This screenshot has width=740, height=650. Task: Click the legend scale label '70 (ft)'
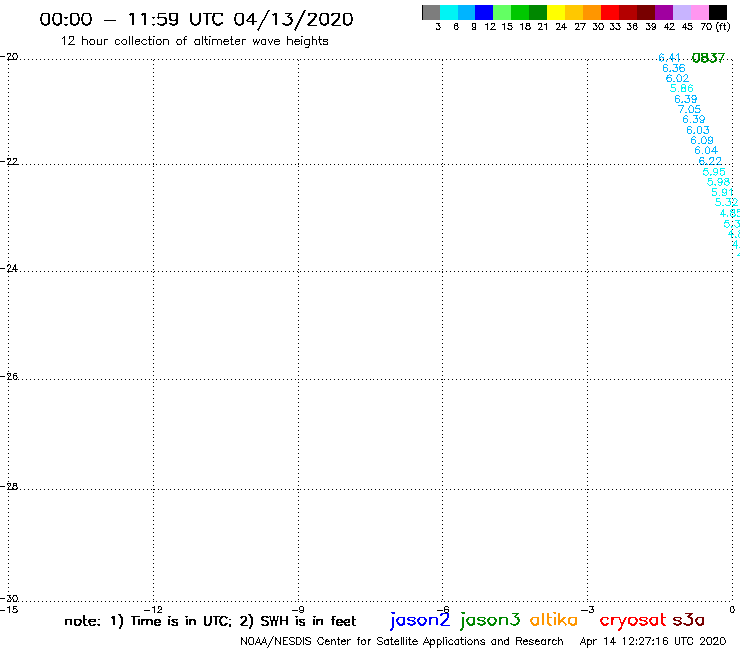715,26
